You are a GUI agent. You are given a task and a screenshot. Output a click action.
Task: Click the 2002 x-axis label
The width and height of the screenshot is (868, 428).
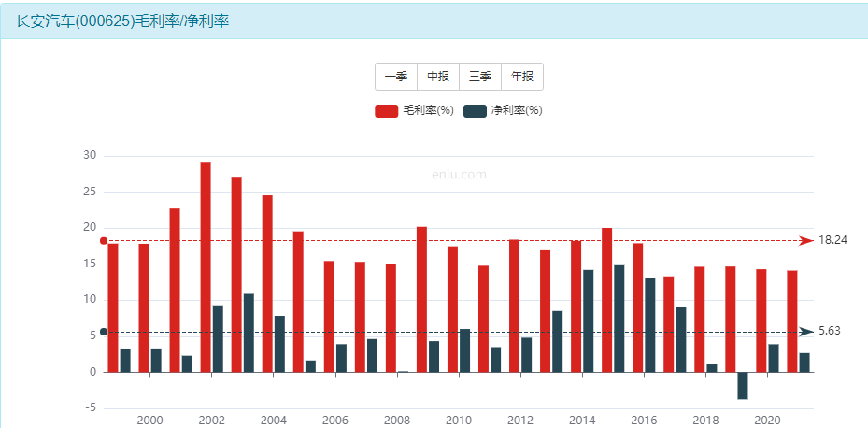click(x=212, y=421)
